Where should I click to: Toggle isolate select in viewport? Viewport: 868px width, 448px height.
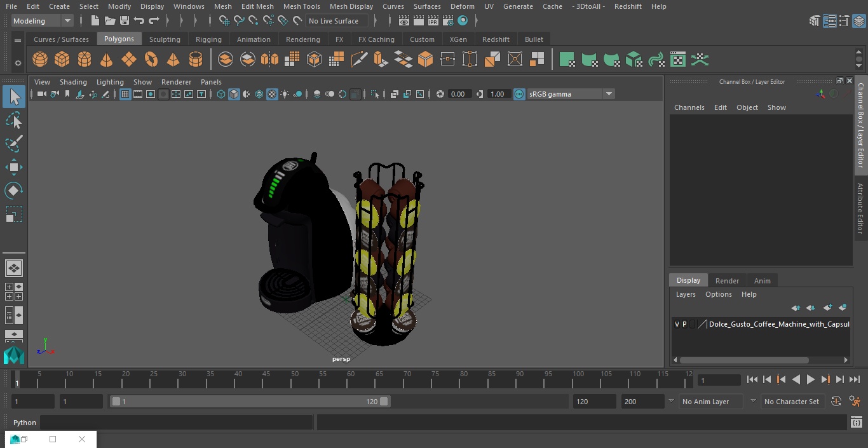click(x=375, y=94)
